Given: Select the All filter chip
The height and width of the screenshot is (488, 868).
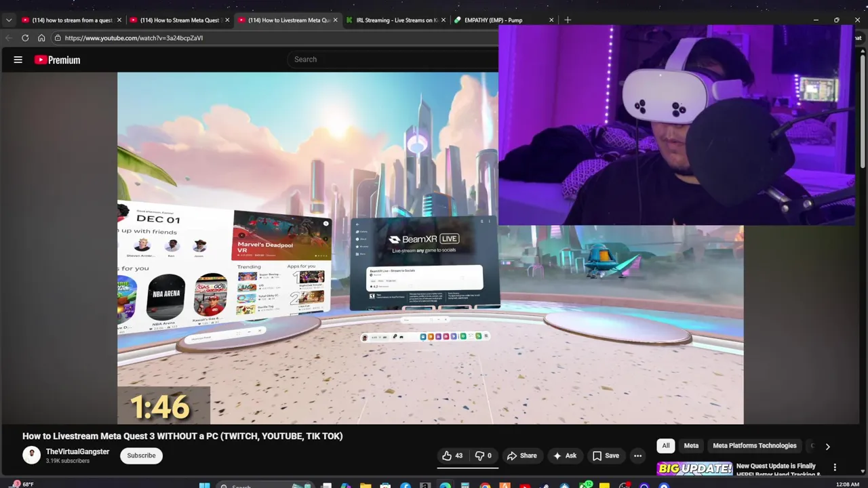Looking at the screenshot, I should point(666,445).
